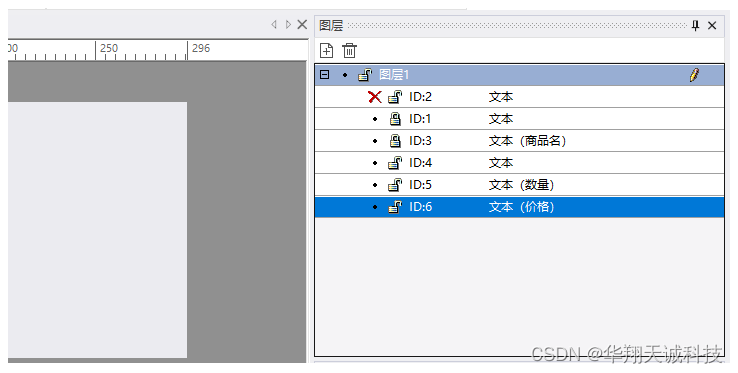This screenshot has width=738, height=373.
Task: Click the 文本 (商品名) entry
Action: tap(527, 141)
